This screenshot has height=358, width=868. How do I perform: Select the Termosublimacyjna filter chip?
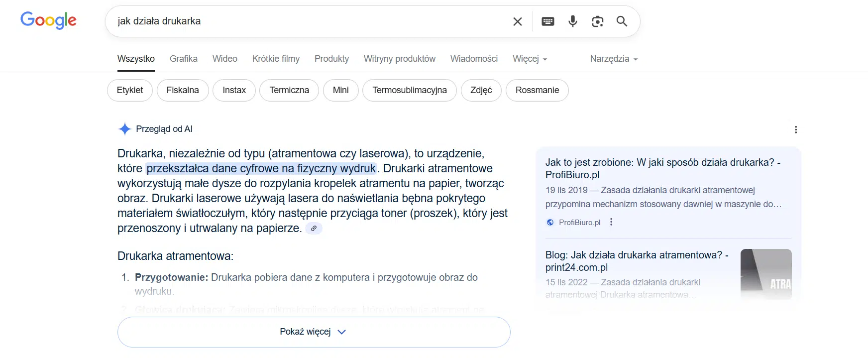[x=409, y=90]
